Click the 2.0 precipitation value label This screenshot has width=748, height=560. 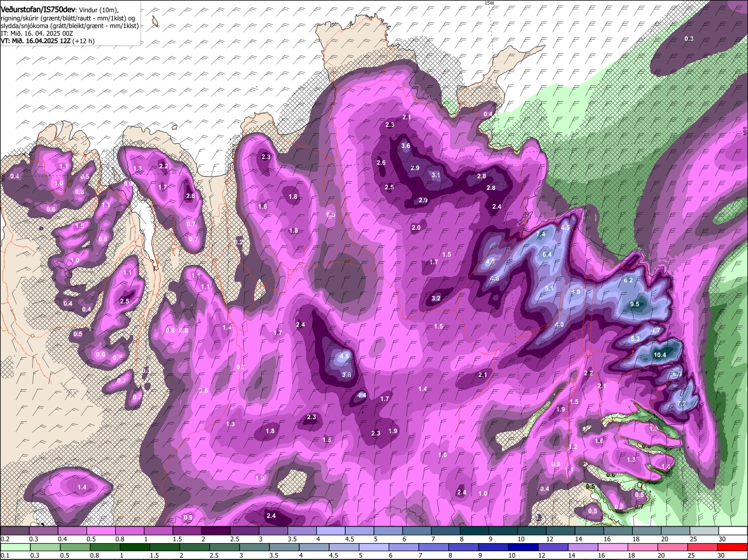tap(416, 227)
